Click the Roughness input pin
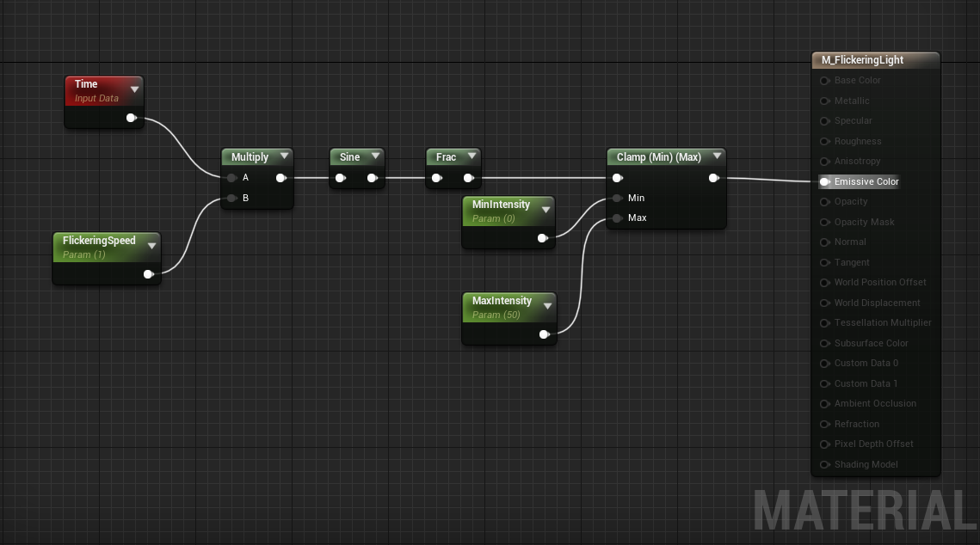980x545 pixels. pyautogui.click(x=825, y=141)
